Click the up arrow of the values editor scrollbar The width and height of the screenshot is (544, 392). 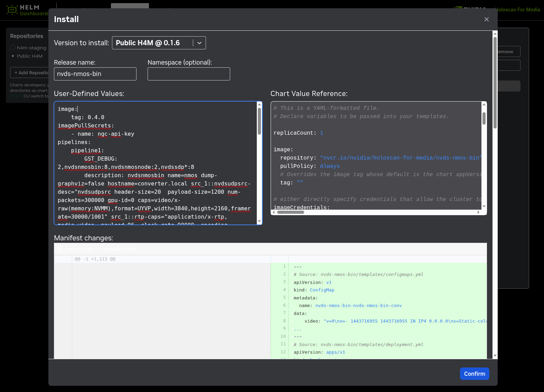pyautogui.click(x=259, y=105)
